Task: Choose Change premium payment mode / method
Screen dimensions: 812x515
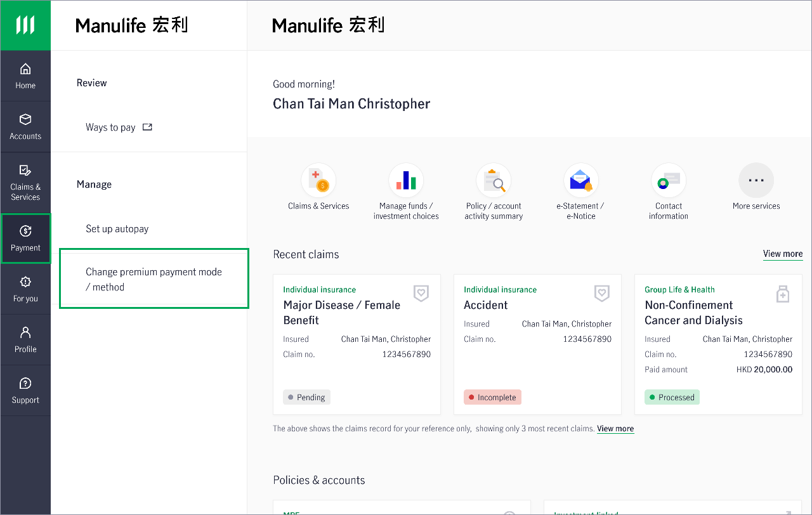Action: [154, 279]
